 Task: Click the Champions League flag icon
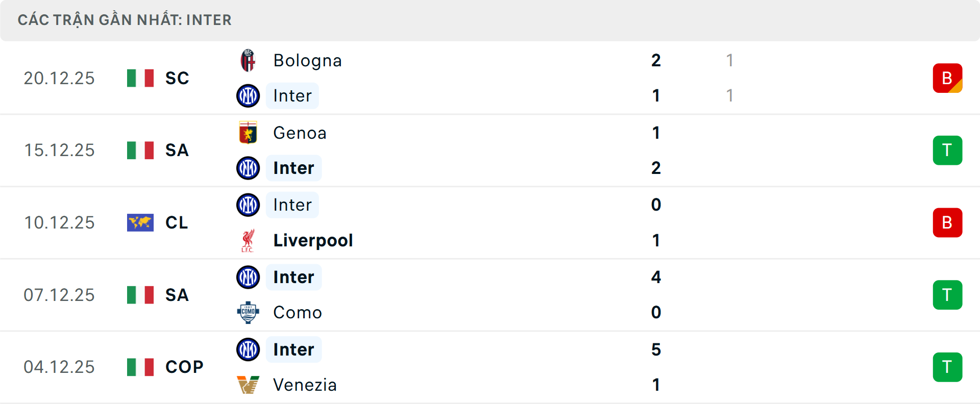coord(140,222)
